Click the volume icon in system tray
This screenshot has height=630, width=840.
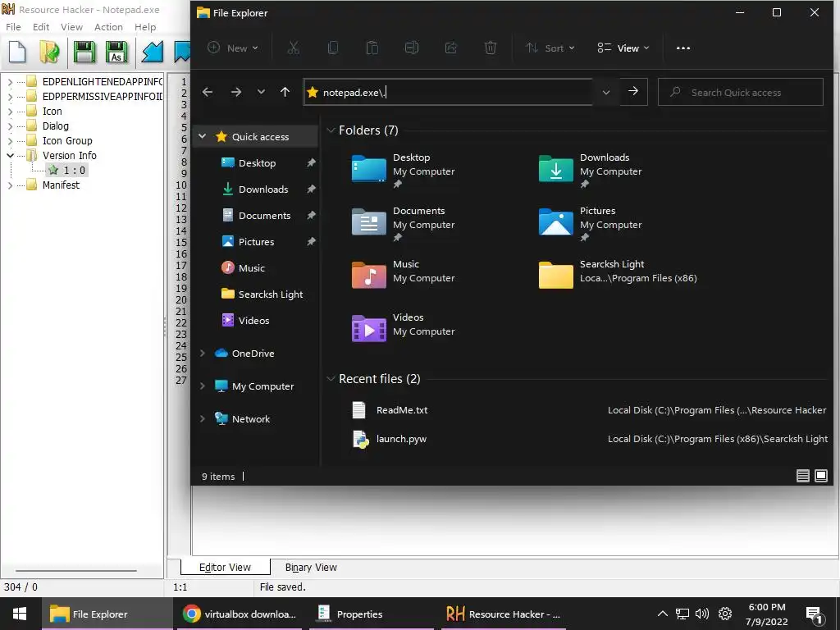tap(702, 614)
